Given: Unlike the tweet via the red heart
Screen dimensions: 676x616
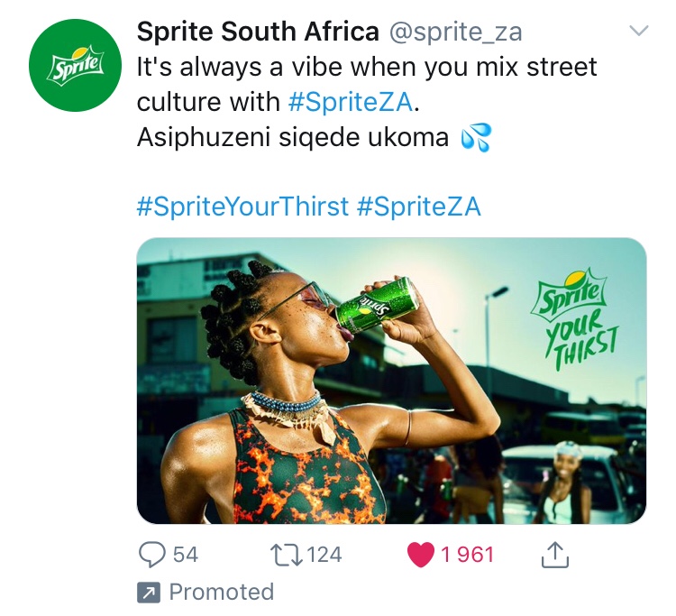Looking at the screenshot, I should [x=421, y=554].
